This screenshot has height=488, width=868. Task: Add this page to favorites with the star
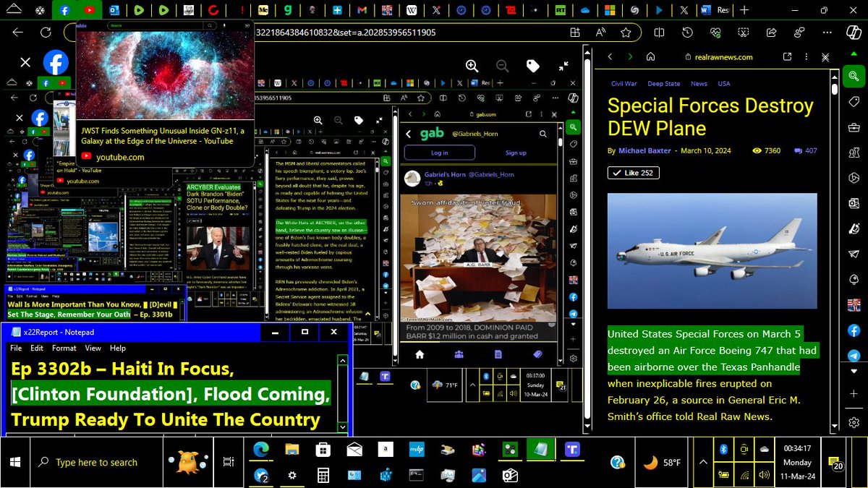[x=625, y=33]
